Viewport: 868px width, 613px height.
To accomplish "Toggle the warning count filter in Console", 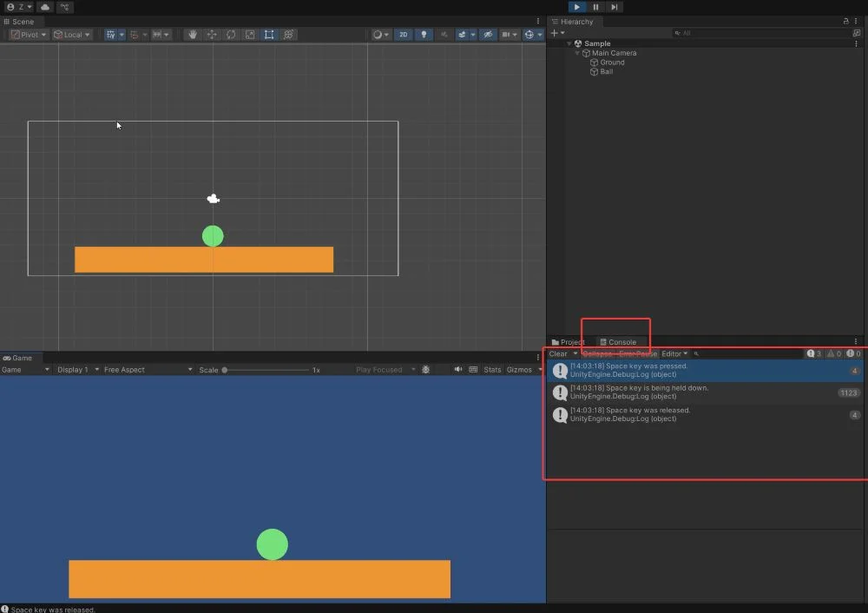I will coord(833,354).
